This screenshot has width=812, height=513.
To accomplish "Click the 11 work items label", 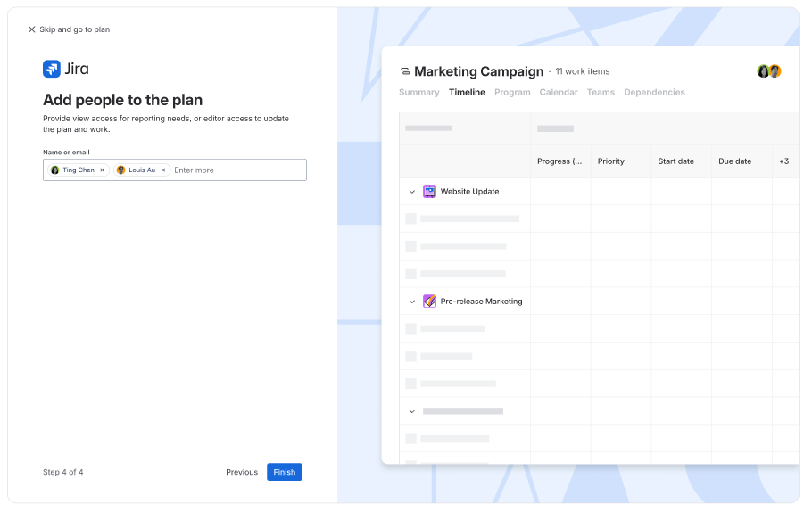I will click(583, 71).
